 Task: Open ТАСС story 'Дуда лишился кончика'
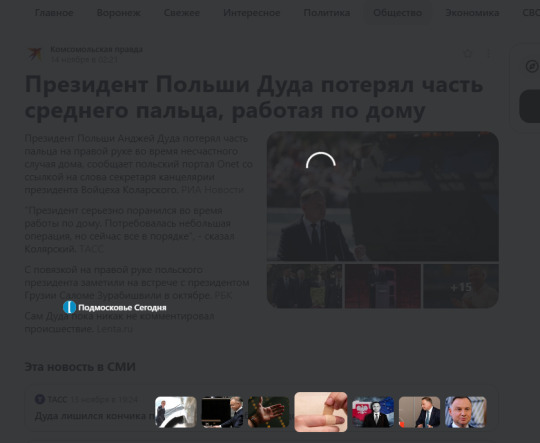(95, 416)
